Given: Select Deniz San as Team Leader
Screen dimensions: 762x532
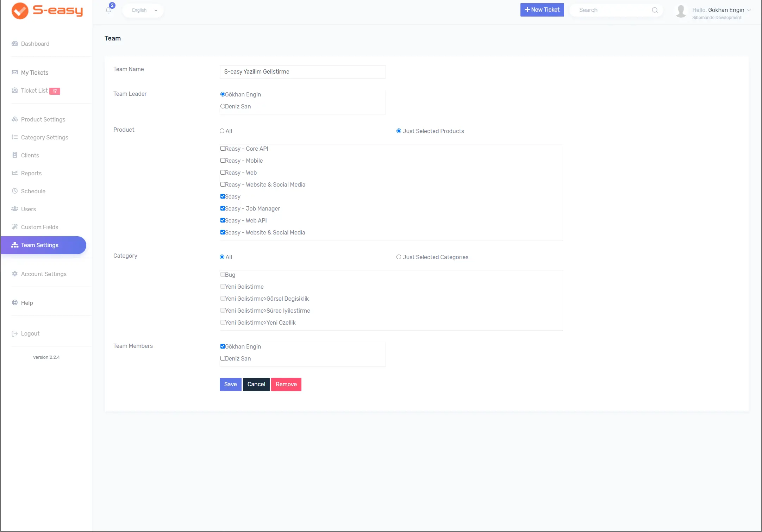Looking at the screenshot, I should (223, 106).
